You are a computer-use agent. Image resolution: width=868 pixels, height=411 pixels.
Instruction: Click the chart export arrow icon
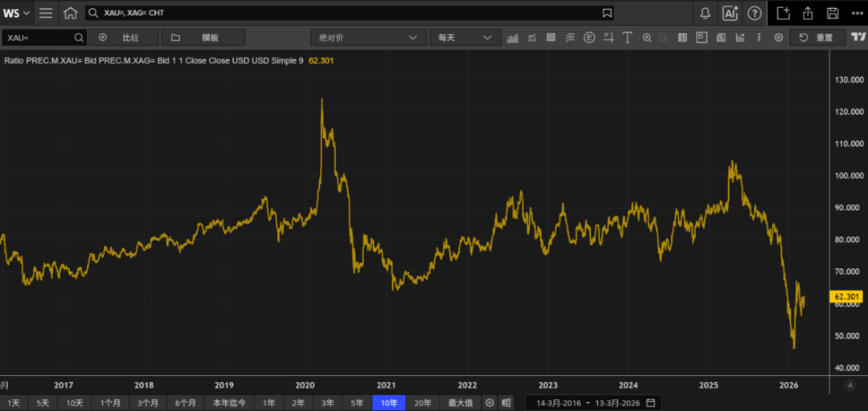[739, 38]
